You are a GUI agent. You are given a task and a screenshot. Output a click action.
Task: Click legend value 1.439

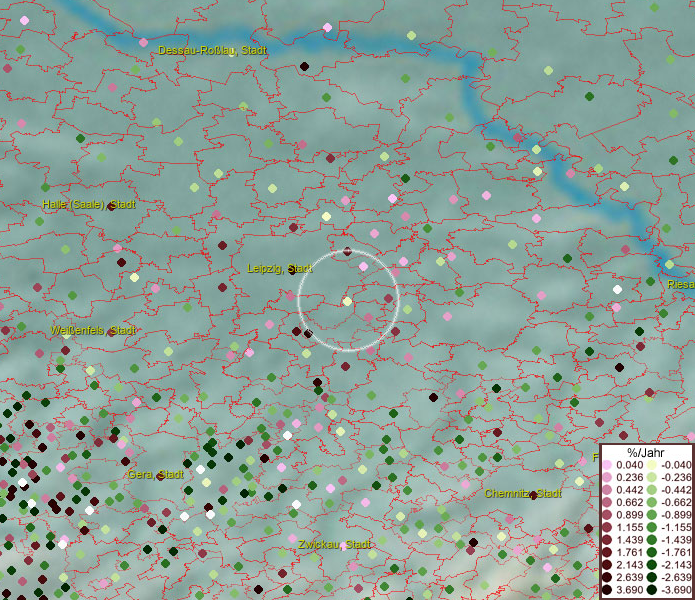pos(629,540)
